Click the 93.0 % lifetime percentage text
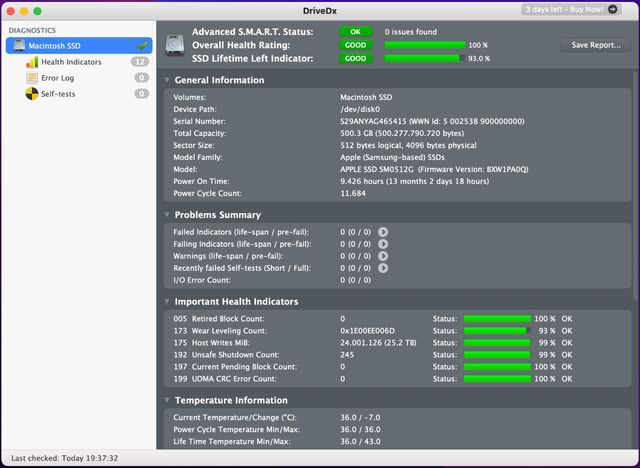 (x=479, y=59)
